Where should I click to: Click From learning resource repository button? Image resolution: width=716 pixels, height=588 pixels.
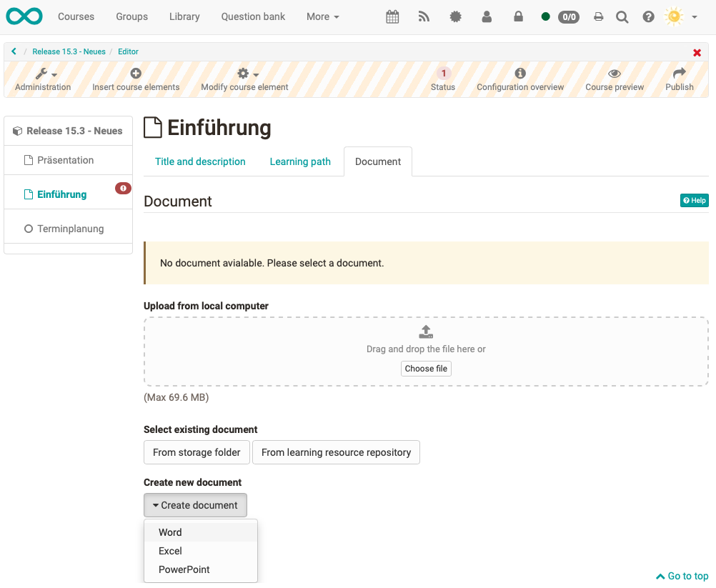(336, 452)
